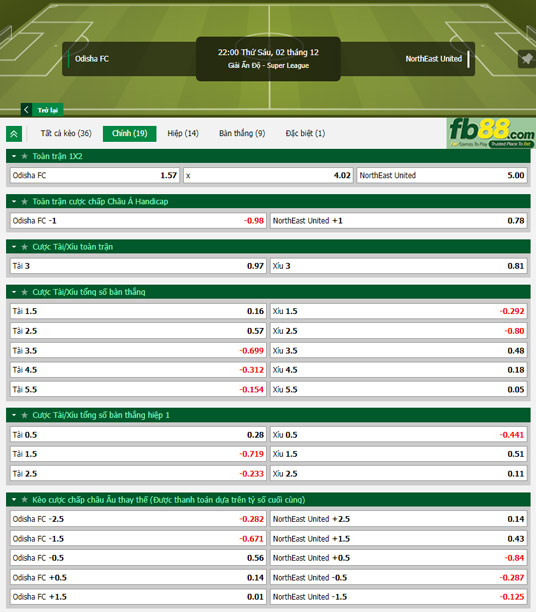The image size is (536, 612).
Task: Select first-half Tài 1.5 at -0.719
Action: (138, 454)
